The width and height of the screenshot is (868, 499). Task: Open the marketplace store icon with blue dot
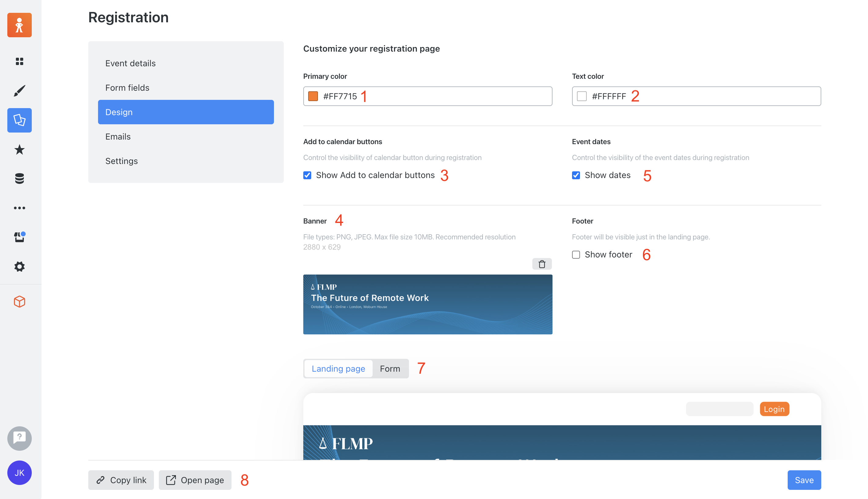click(20, 237)
